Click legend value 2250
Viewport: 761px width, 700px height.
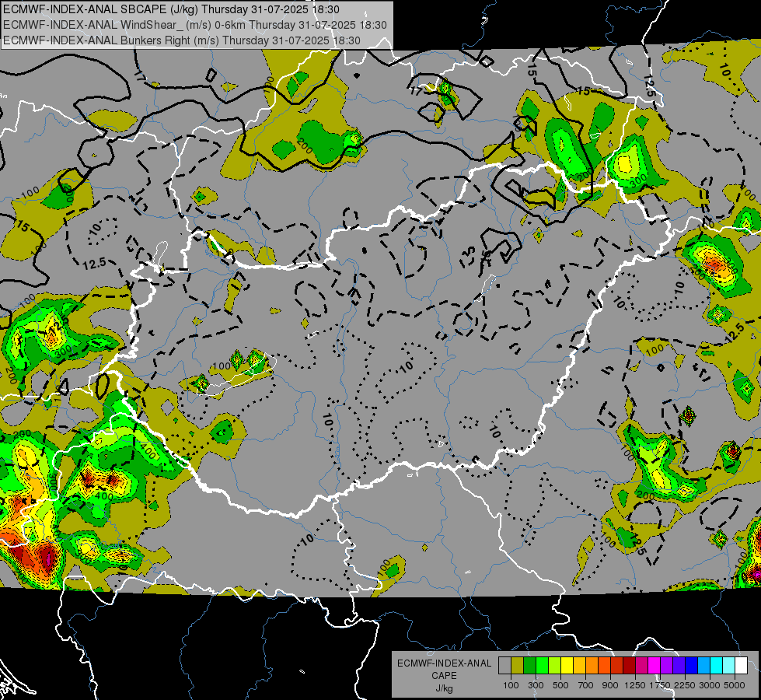pos(685,685)
